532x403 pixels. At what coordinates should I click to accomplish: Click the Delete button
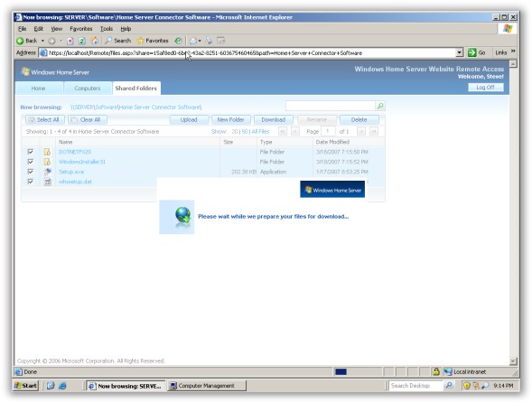[359, 120]
